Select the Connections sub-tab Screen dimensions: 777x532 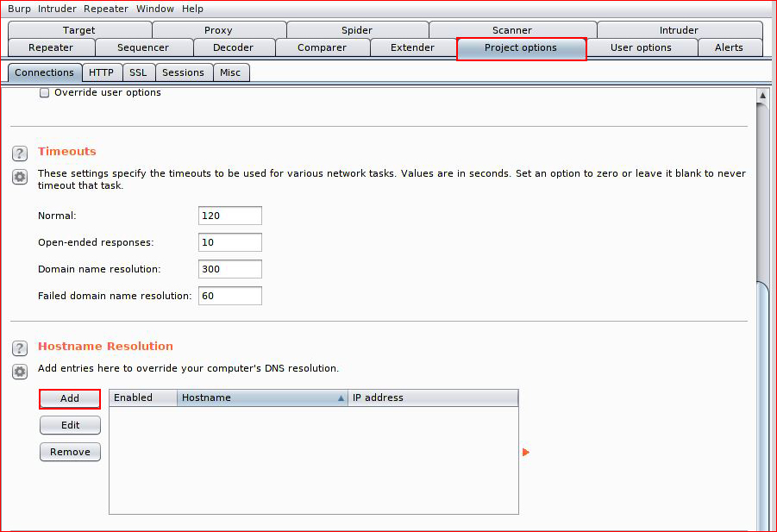[x=45, y=72]
